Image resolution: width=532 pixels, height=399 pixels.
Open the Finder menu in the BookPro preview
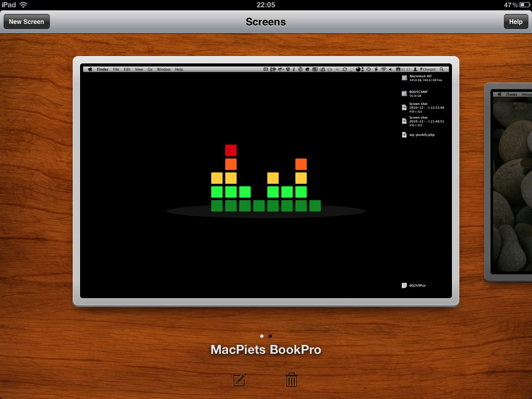(102, 69)
